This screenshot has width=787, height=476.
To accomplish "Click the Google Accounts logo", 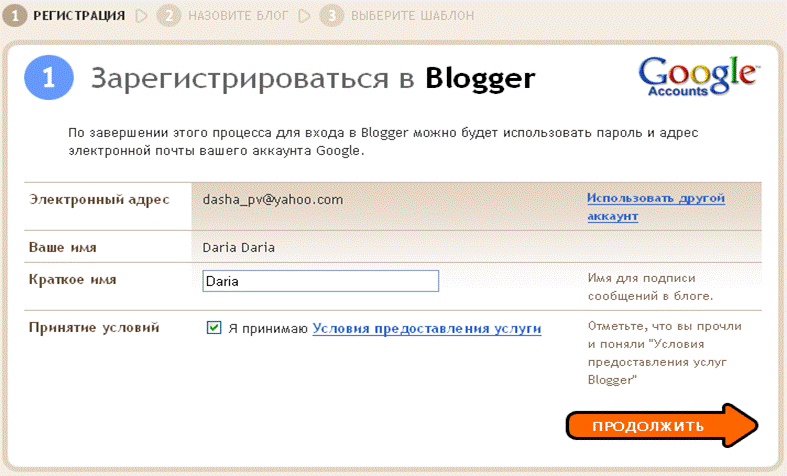I will (x=699, y=76).
